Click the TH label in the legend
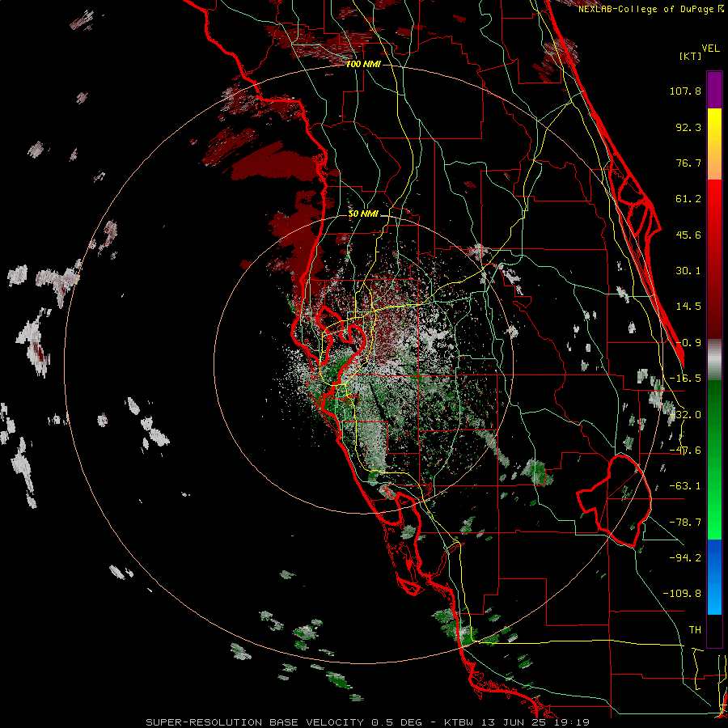Image resolution: width=728 pixels, height=728 pixels. 695,629
